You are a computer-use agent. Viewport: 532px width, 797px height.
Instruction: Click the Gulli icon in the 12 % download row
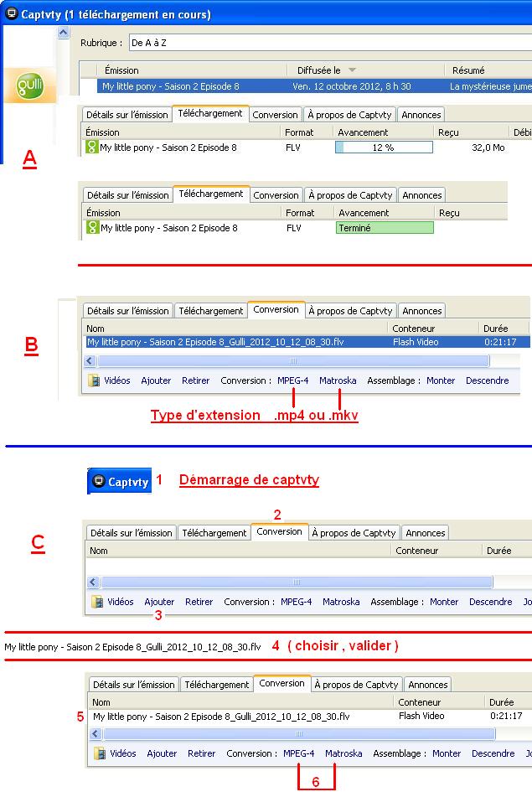[91, 147]
